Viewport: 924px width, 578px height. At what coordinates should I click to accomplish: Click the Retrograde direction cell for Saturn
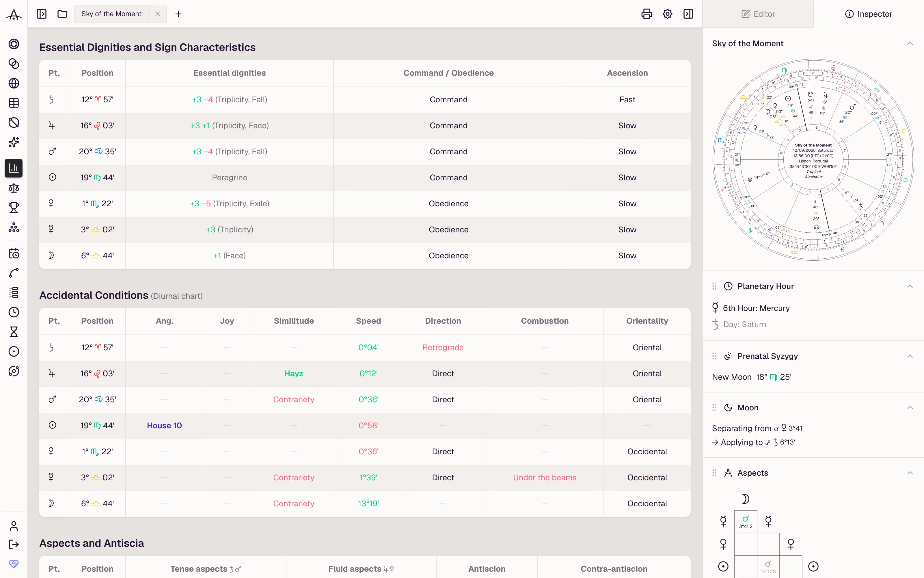click(x=443, y=347)
